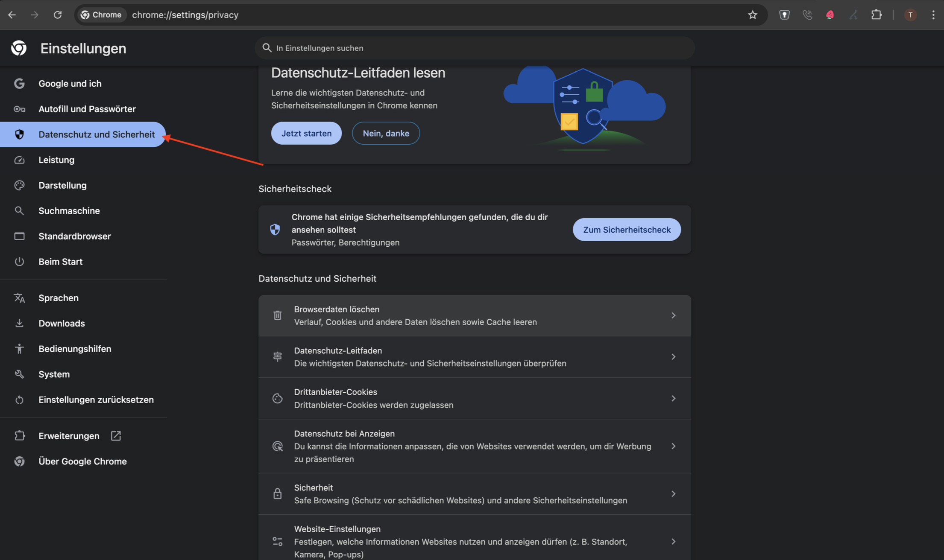
Task: Click the Bitwarden shield extension icon
Action: (x=784, y=15)
